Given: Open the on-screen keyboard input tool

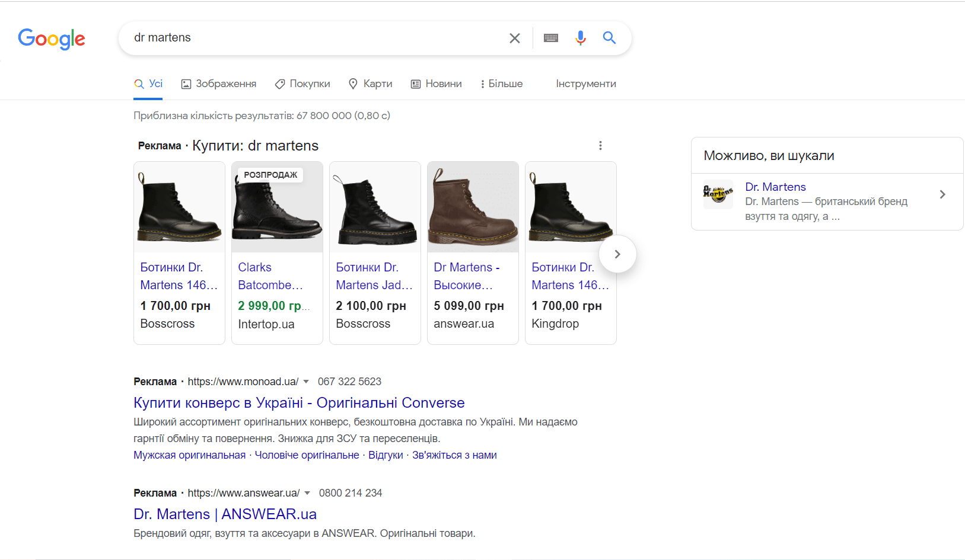Looking at the screenshot, I should click(x=550, y=38).
